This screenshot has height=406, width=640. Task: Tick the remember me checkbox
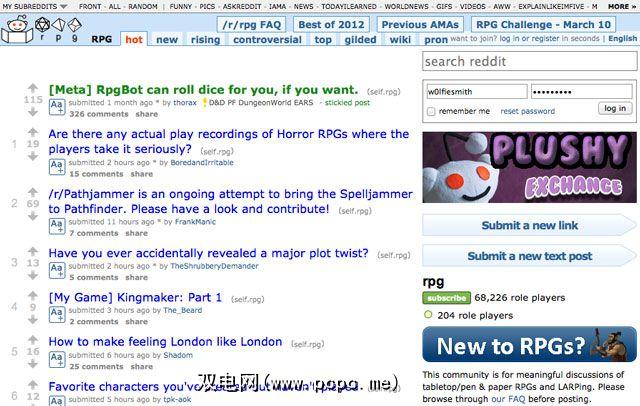(x=431, y=111)
